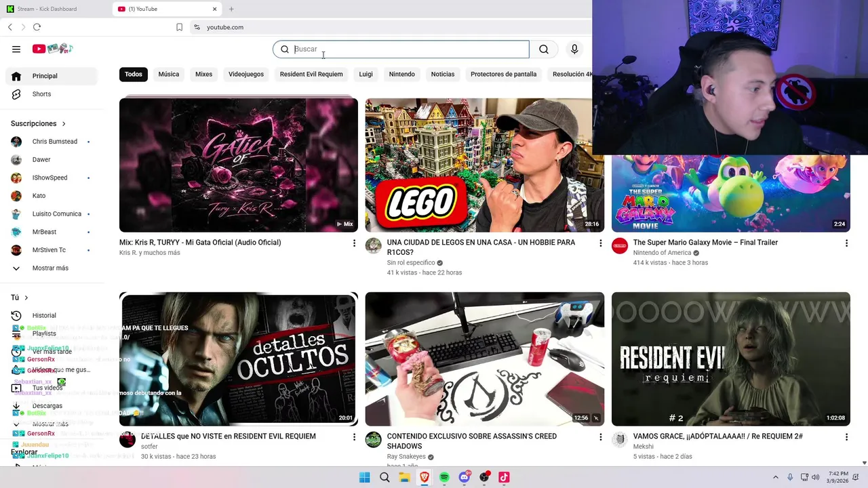This screenshot has height=488, width=868.
Task: Open IShowSpeed channel subscription
Action: pos(52,178)
